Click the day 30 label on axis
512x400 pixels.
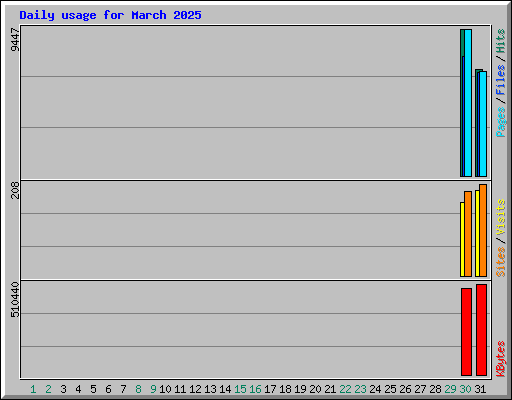[x=465, y=389]
